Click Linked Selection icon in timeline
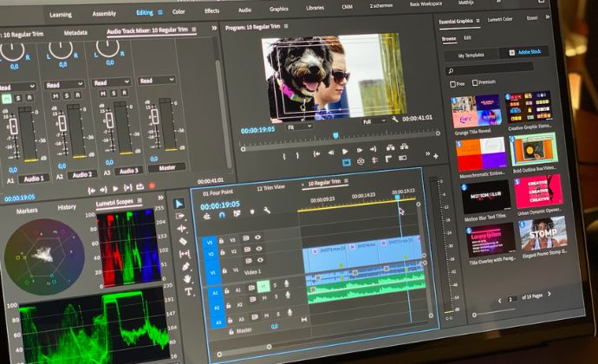 tap(237, 213)
